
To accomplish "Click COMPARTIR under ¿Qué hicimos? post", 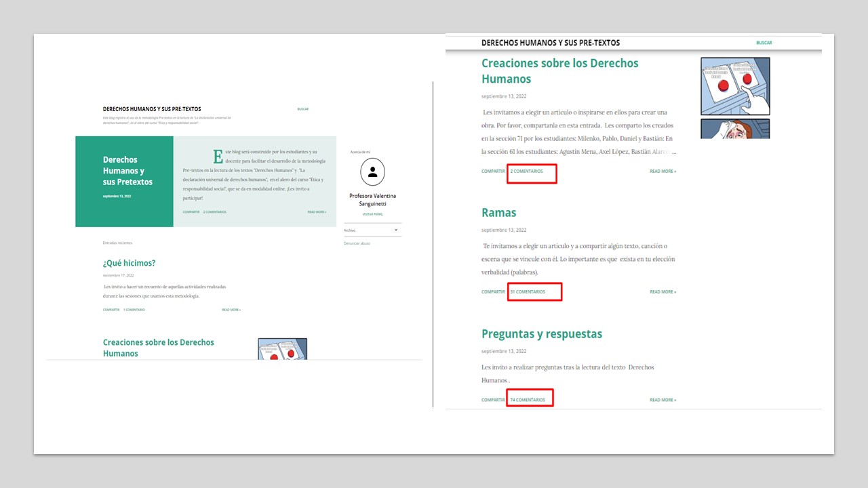I will [x=111, y=310].
